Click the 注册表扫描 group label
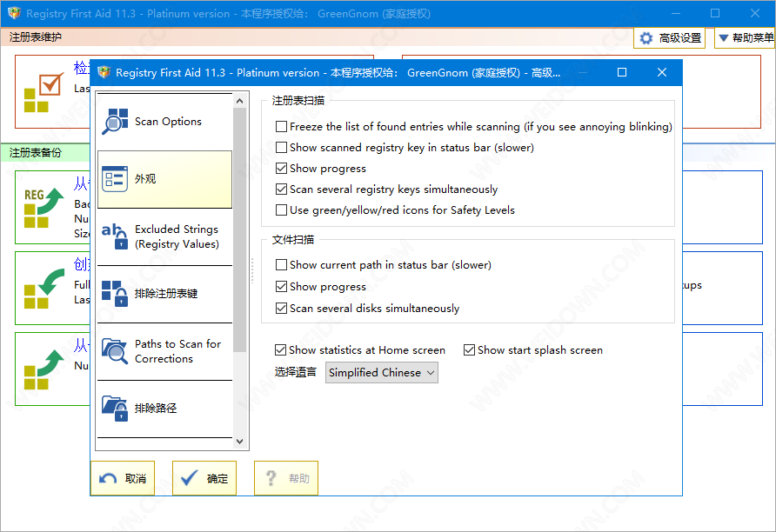The width and height of the screenshot is (776, 532). pyautogui.click(x=298, y=101)
